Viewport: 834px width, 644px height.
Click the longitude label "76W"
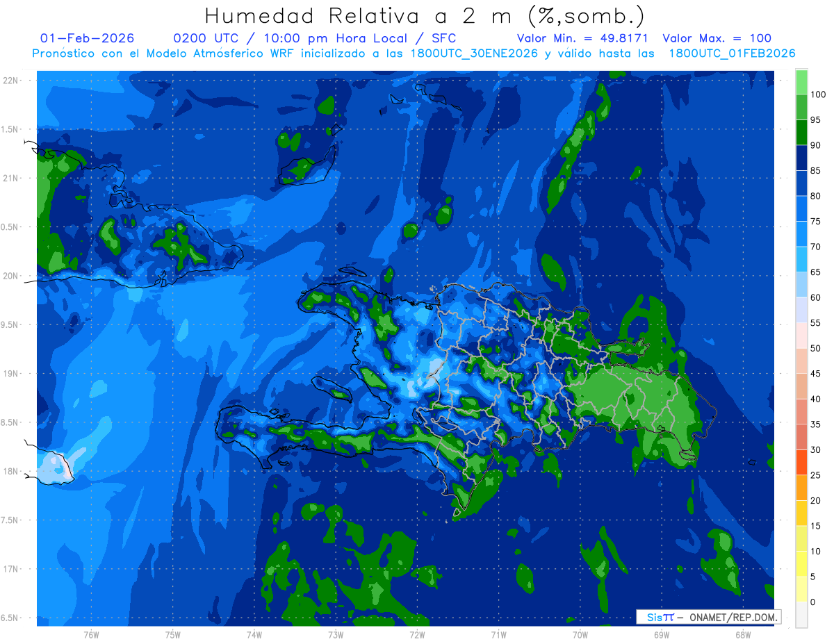click(x=91, y=634)
